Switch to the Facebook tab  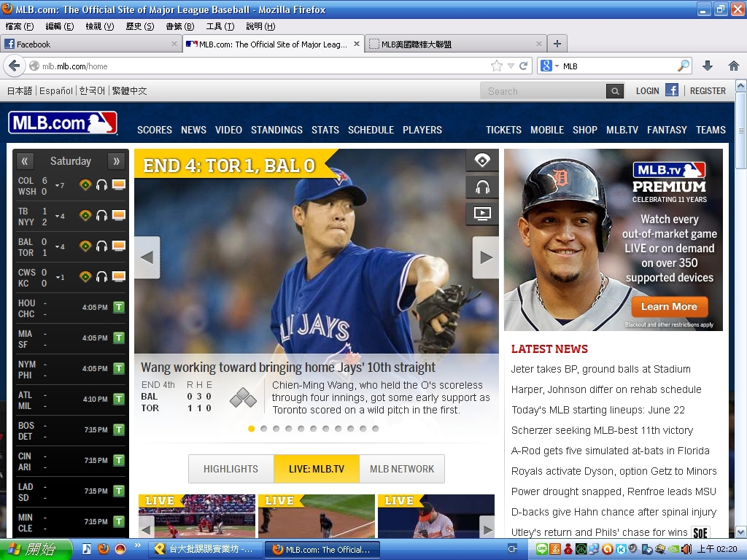(x=90, y=44)
